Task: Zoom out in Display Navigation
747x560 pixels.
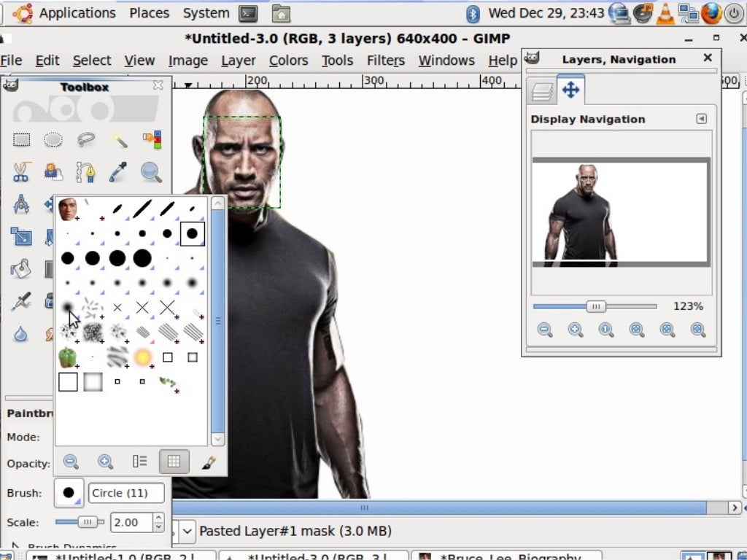Action: pyautogui.click(x=545, y=330)
